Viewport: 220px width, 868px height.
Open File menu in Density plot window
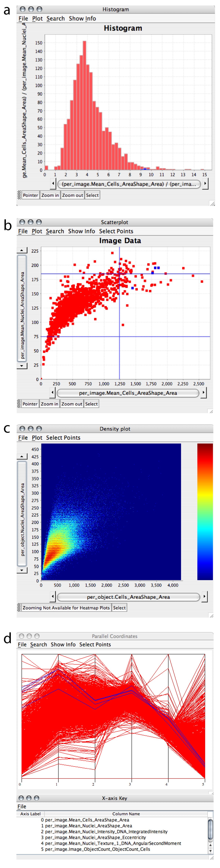23,438
